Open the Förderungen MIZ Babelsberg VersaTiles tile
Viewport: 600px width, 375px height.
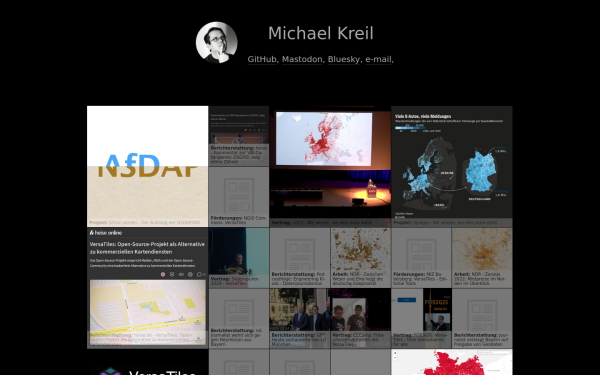pyautogui.click(x=422, y=258)
